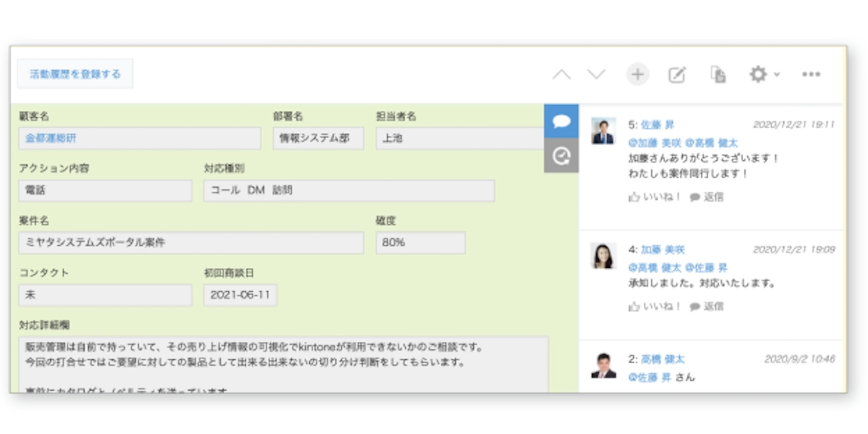This screenshot has width=868, height=434.
Task: Open the 金都運総研 customer link
Action: pos(51,138)
